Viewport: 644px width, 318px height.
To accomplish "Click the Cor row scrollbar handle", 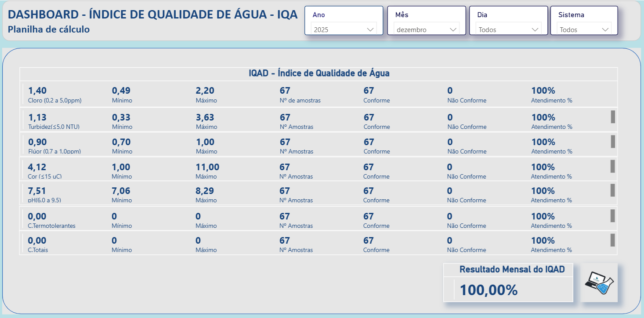I will coord(613,166).
